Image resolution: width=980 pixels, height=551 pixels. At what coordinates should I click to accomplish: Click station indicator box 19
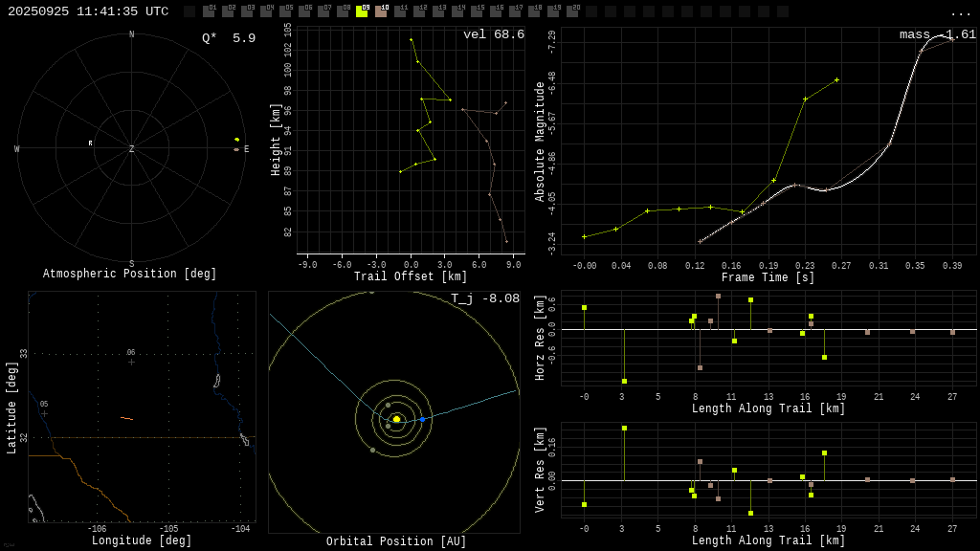pyautogui.click(x=552, y=11)
